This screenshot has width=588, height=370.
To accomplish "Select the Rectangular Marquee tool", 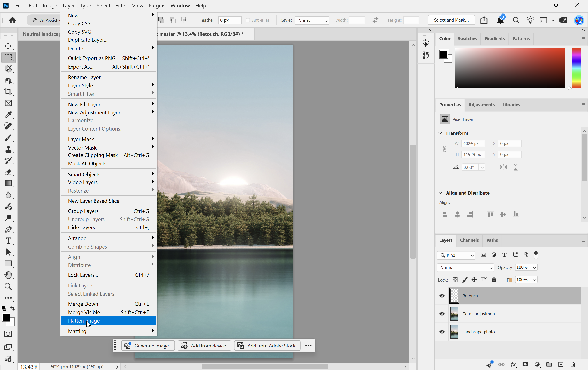I will tap(8, 57).
